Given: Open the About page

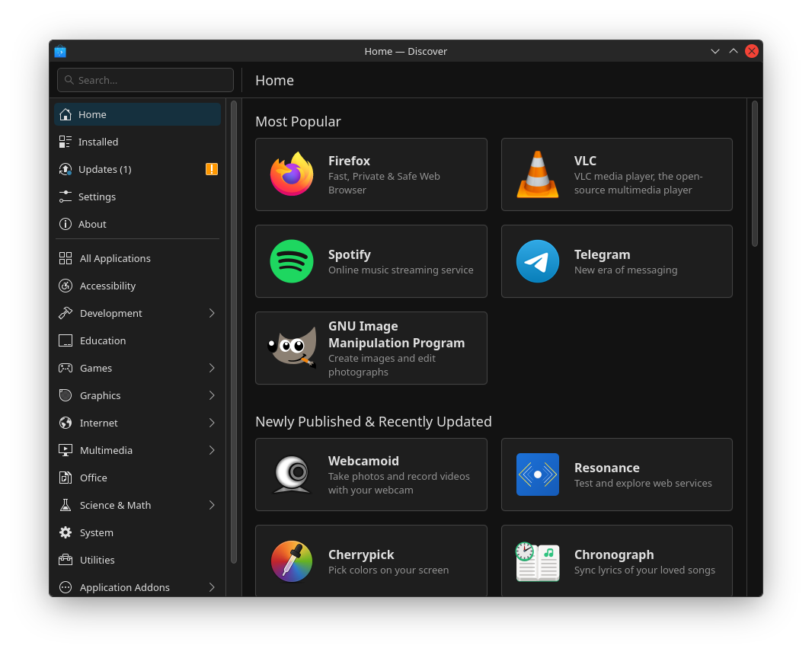Looking at the screenshot, I should [x=137, y=224].
